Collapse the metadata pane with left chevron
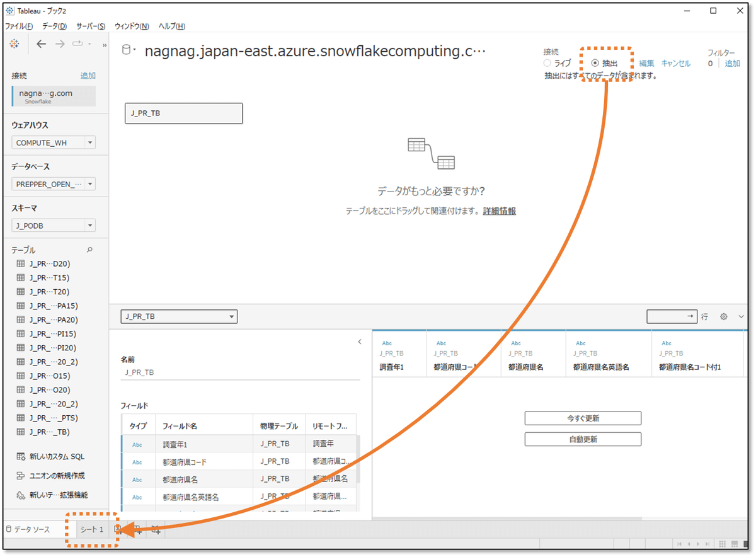Image resolution: width=756 pixels, height=557 pixels. [x=360, y=342]
